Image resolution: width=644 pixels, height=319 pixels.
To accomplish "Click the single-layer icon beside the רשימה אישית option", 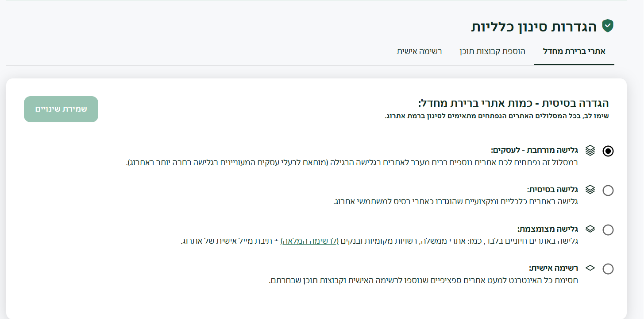I will coord(590,268).
